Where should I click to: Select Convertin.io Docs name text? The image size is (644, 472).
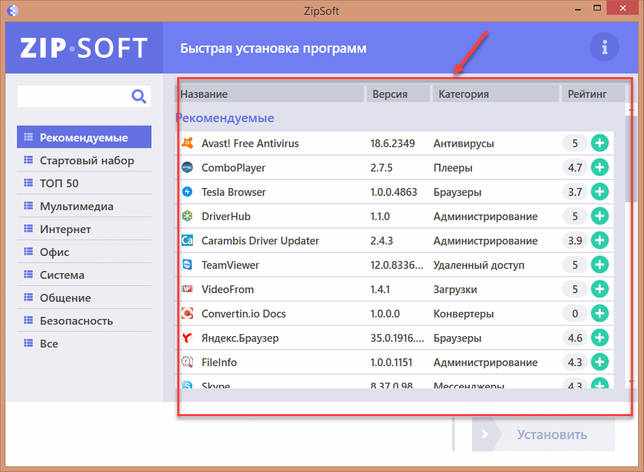(244, 313)
